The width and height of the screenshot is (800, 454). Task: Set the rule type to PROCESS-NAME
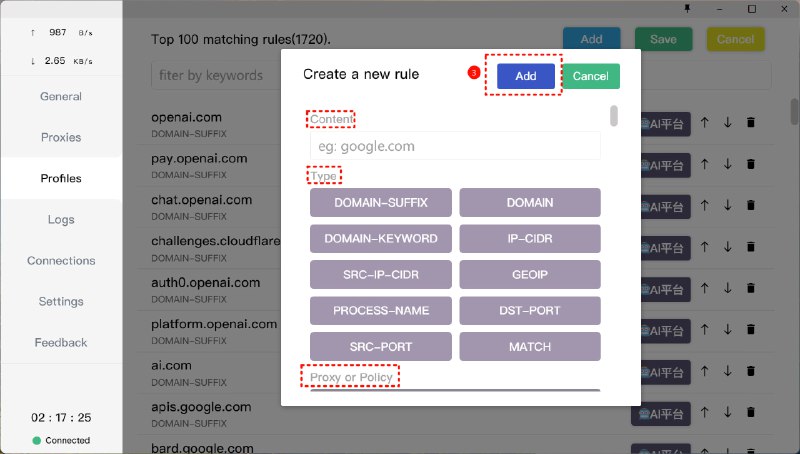pyautogui.click(x=380, y=311)
